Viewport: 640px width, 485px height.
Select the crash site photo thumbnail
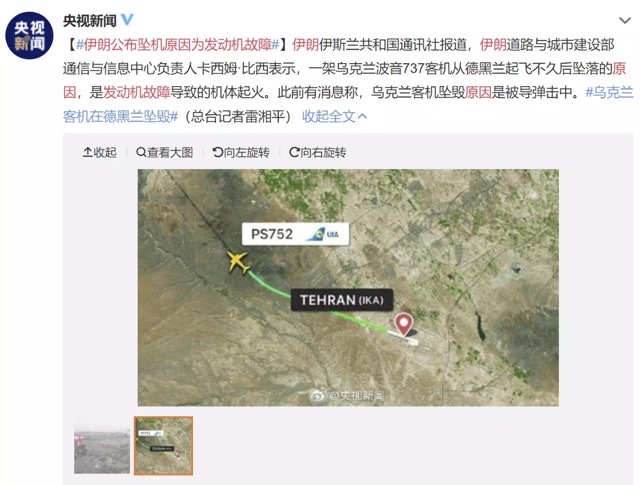(x=102, y=445)
